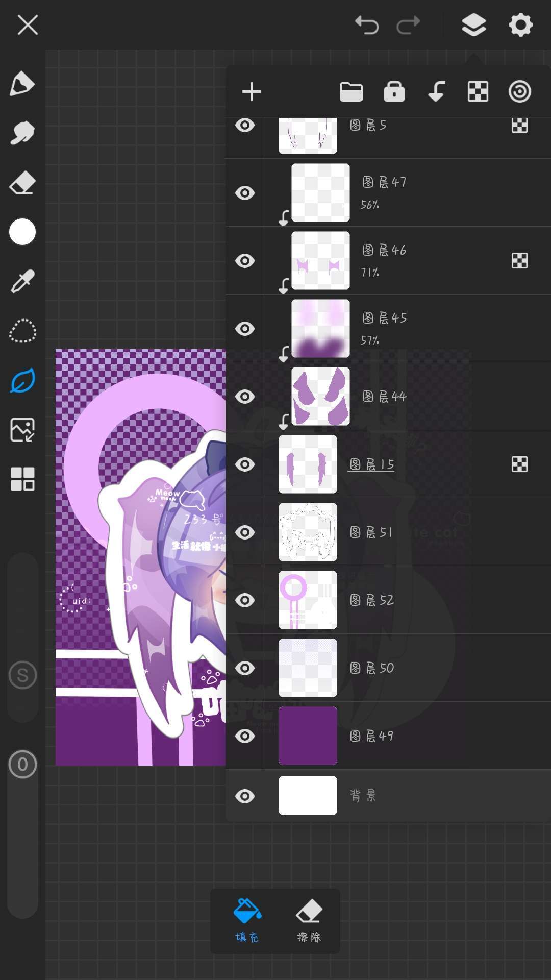Pick the eyedropper tool
The height and width of the screenshot is (980, 551).
click(22, 281)
